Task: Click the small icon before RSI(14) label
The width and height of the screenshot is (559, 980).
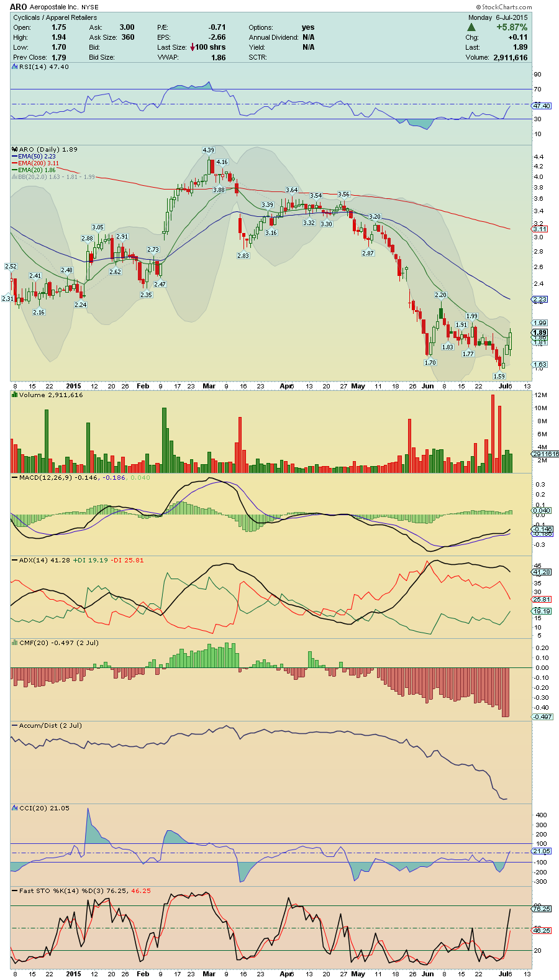Action: click(x=15, y=66)
